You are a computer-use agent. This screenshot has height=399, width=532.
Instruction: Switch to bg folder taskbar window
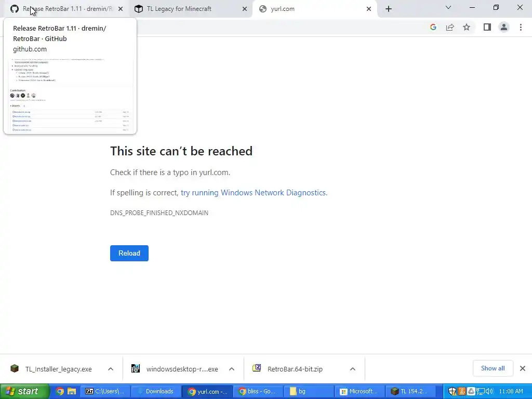tap(309, 391)
